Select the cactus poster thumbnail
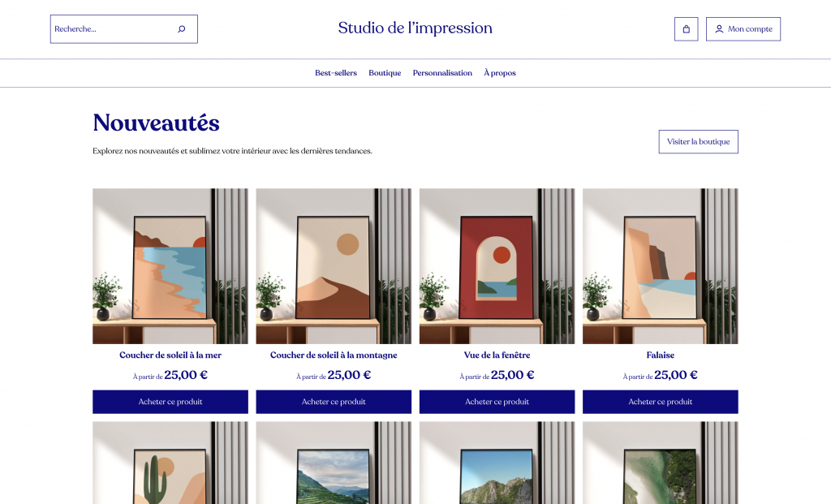Viewport: 831px width, 504px height. (170, 463)
